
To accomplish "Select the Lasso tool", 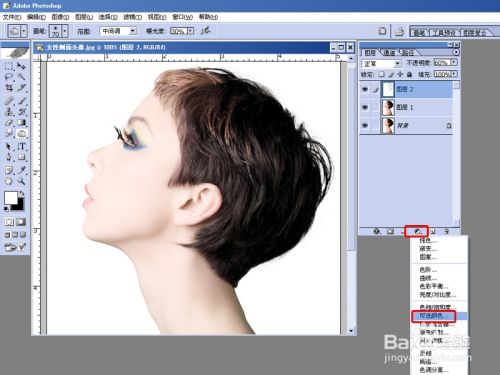I will [x=9, y=77].
